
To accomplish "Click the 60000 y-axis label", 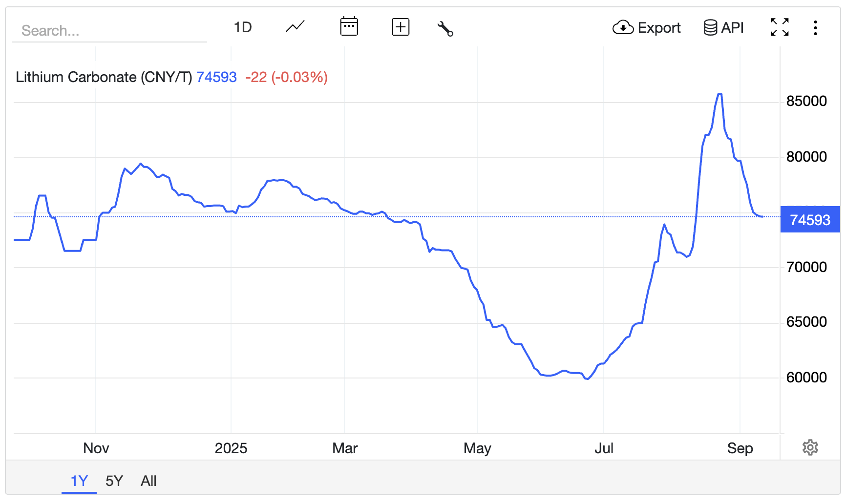I will 806,378.
